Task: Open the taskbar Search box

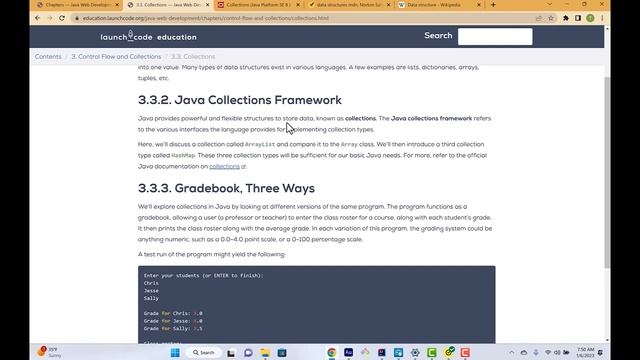Action: point(204,353)
